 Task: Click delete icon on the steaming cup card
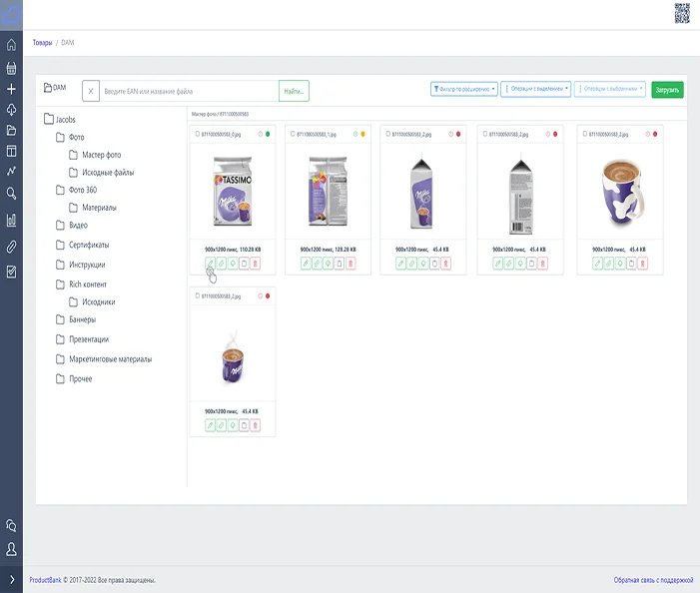[x=256, y=425]
